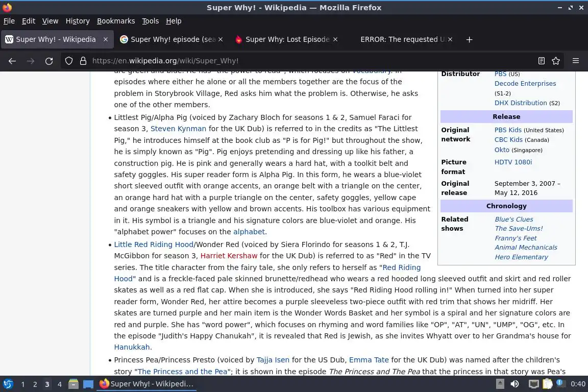588x392 pixels.
Task: Open the History menu
Action: (78, 21)
